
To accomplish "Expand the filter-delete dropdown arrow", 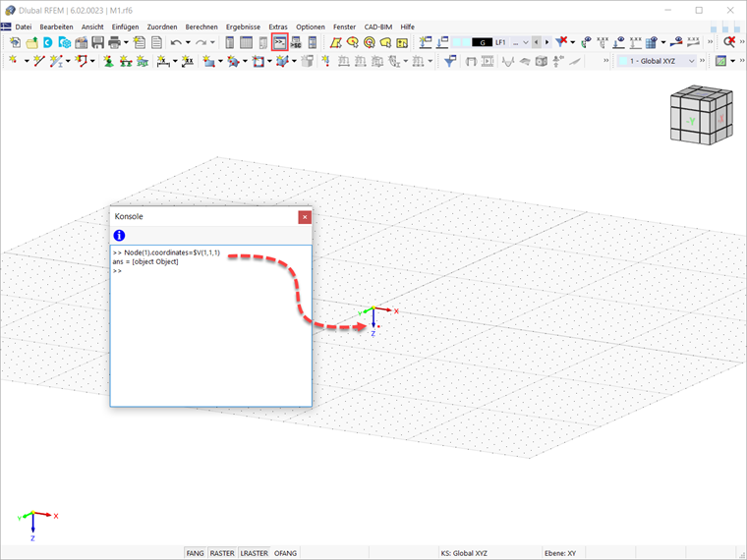I will click(x=572, y=42).
